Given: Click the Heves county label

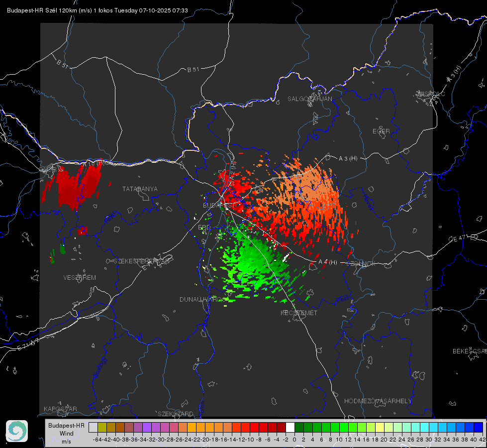Looking at the screenshot, I should pyautogui.click(x=368, y=203).
